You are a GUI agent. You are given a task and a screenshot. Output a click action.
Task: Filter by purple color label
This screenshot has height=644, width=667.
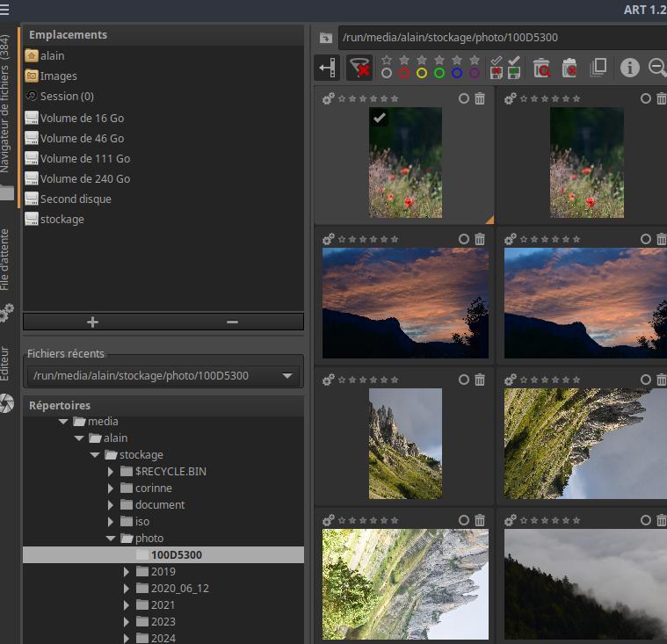coord(475,74)
